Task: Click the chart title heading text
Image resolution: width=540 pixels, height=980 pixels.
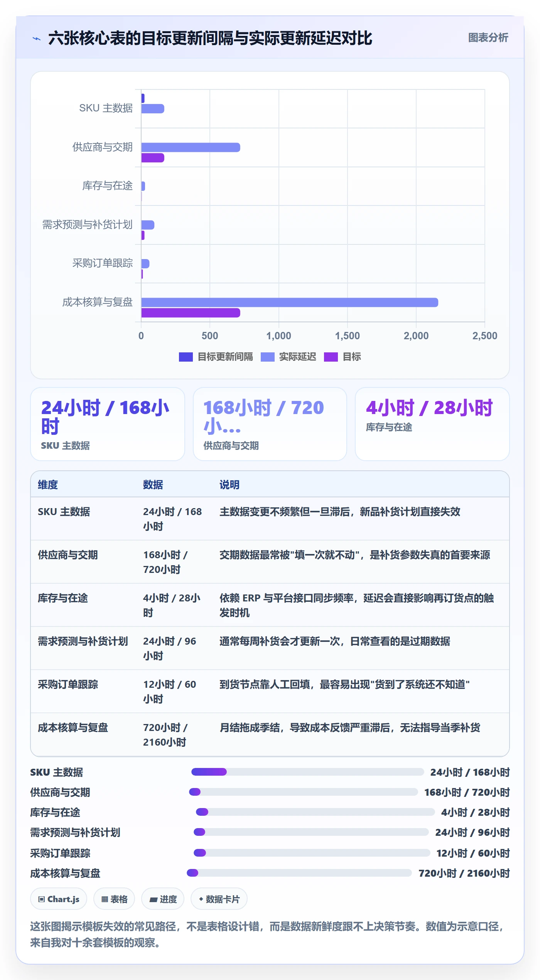Action: coord(210,38)
